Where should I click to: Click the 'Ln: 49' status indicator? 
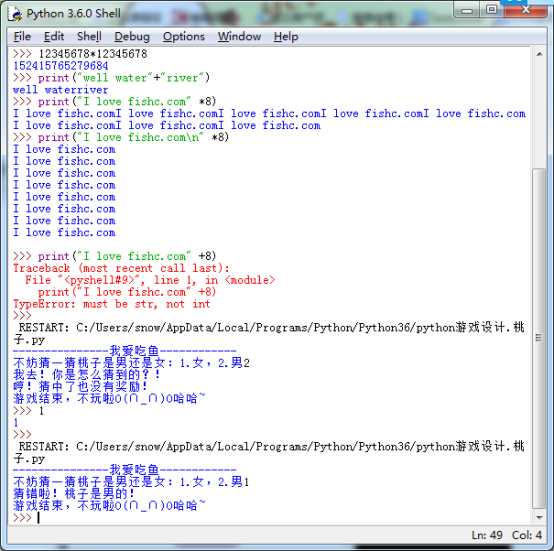click(487, 535)
